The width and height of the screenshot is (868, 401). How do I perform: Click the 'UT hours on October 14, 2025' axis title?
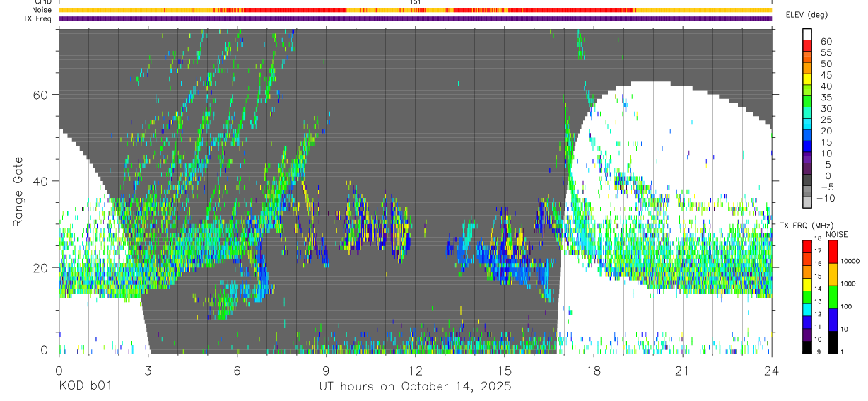pos(414,387)
